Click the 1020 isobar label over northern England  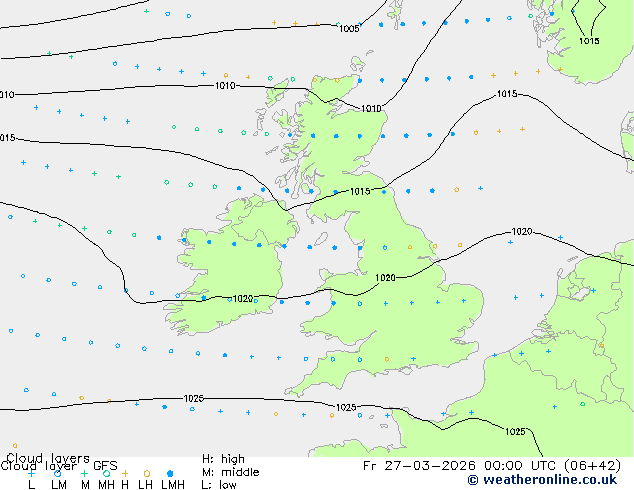pos(385,278)
